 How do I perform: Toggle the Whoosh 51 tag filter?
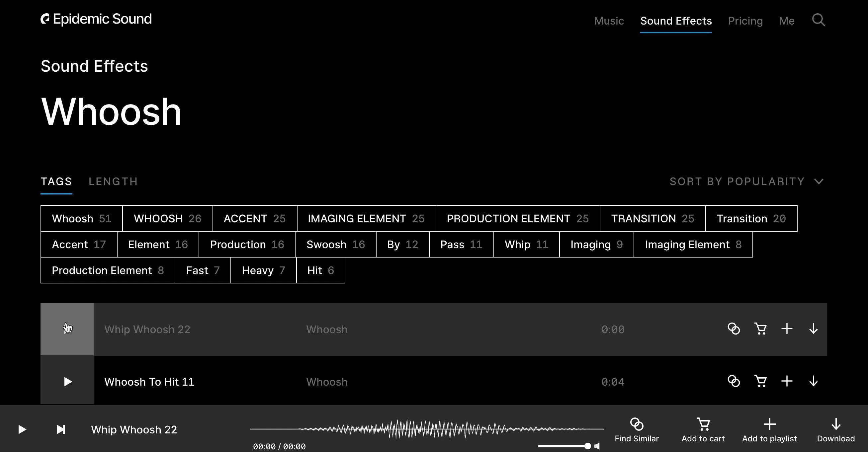82,218
